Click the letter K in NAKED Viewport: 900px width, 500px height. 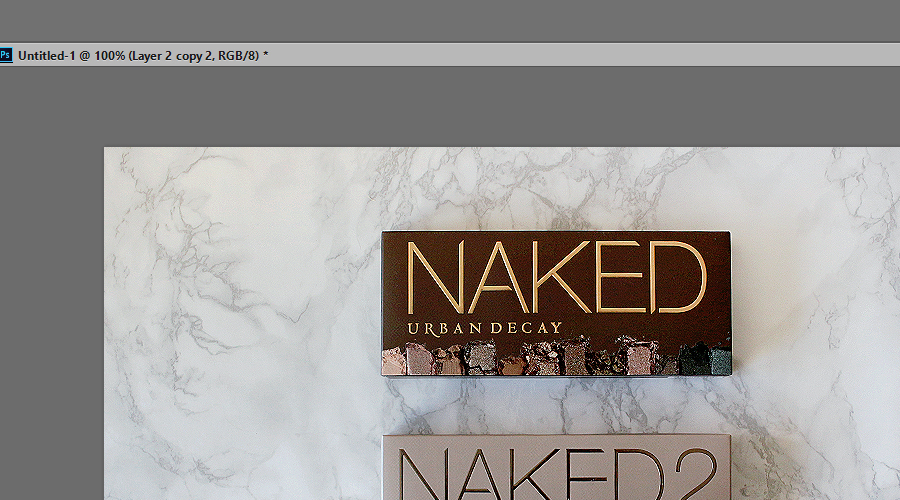point(561,277)
